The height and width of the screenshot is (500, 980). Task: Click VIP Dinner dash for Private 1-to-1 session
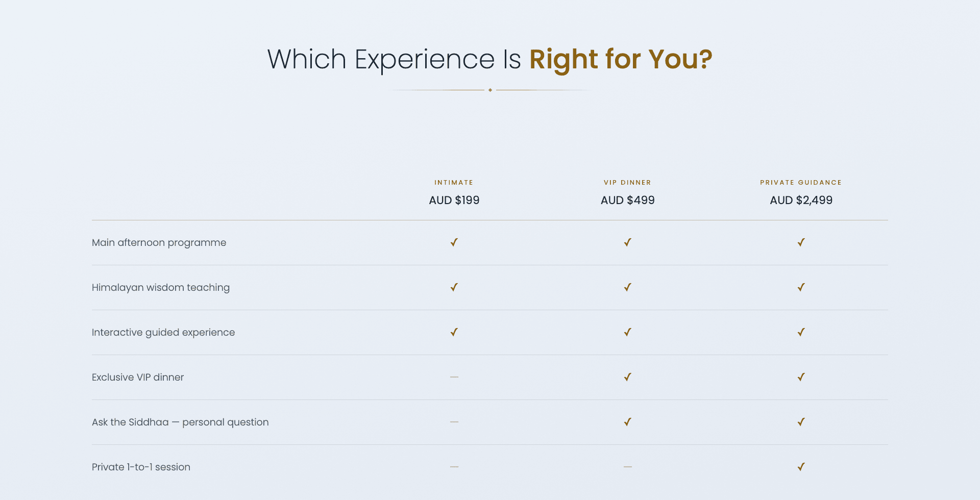click(628, 467)
